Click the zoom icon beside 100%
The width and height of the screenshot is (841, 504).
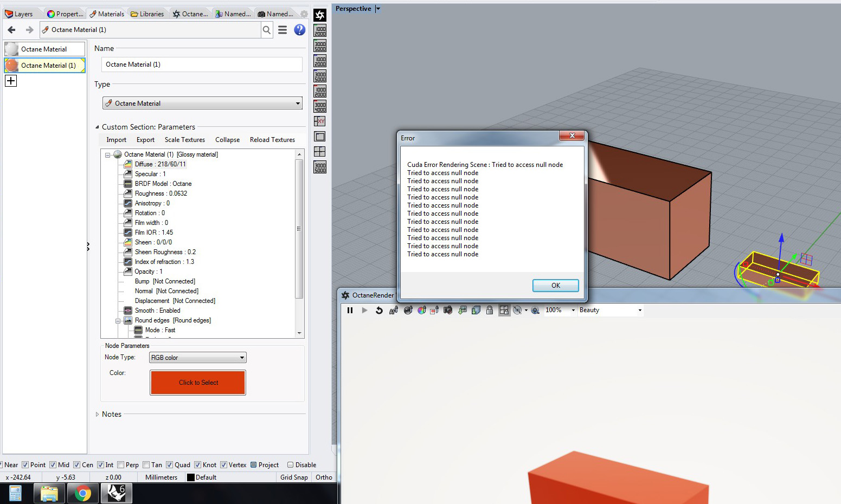[535, 310]
